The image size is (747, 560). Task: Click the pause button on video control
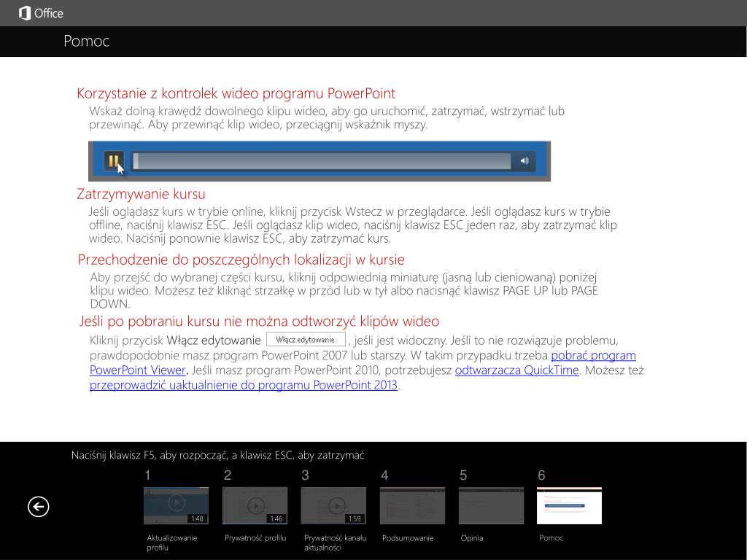coord(114,161)
